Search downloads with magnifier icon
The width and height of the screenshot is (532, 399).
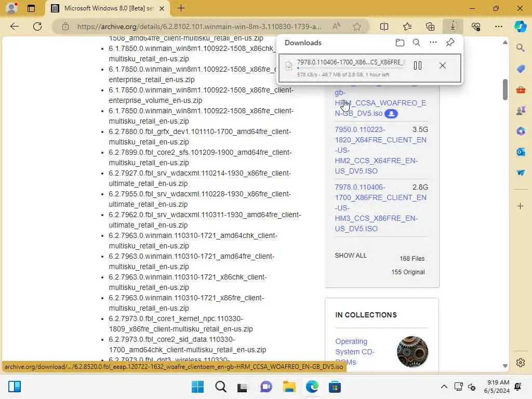pos(416,43)
